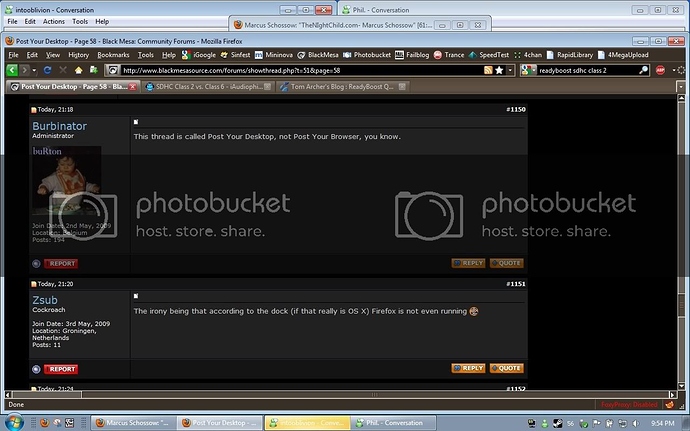690x431 pixels.
Task: Open the search engine selector dropdown
Action: 529,70
